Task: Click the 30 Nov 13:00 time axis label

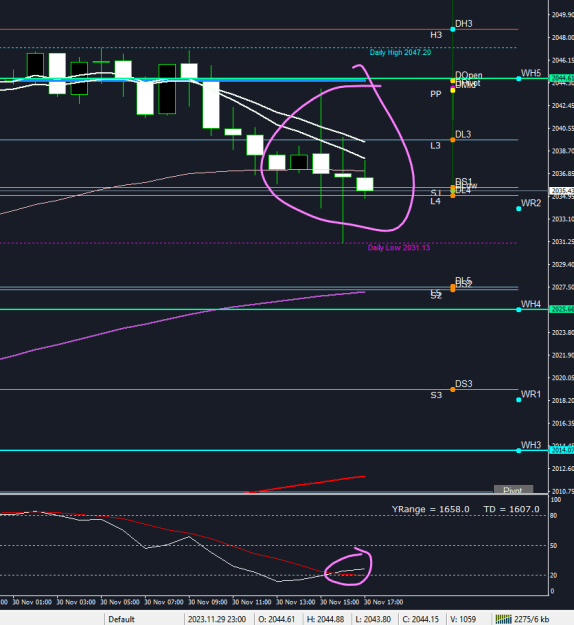Action: click(x=295, y=602)
